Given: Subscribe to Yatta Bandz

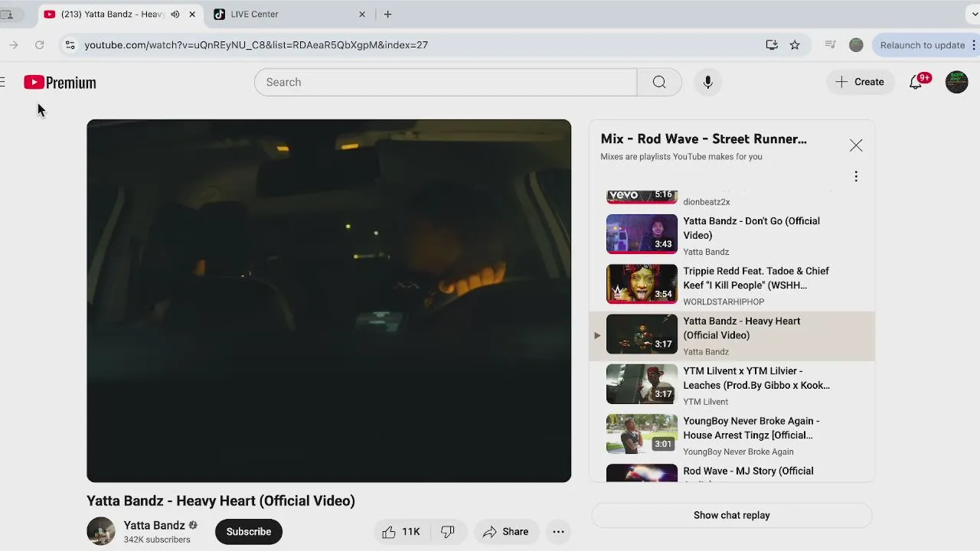Looking at the screenshot, I should (249, 531).
